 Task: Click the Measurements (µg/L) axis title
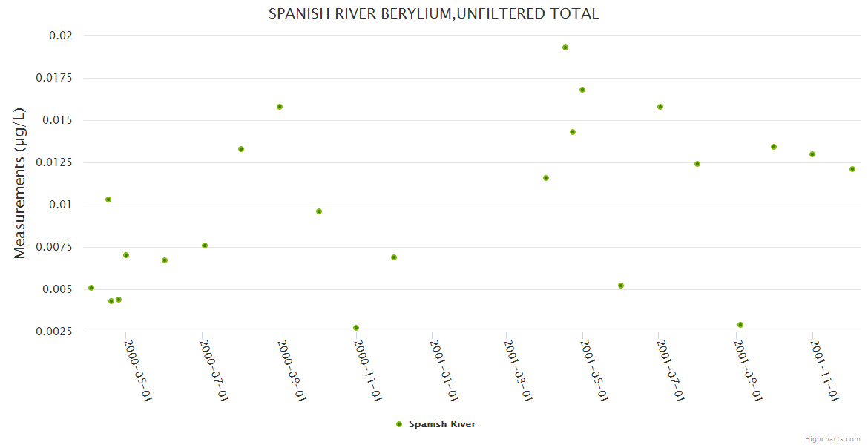[20, 183]
